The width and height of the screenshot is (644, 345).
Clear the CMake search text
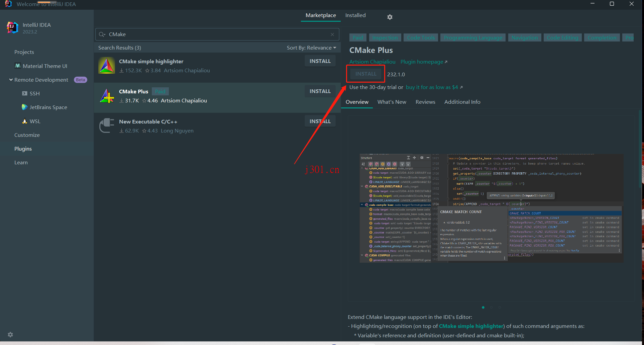(x=332, y=34)
